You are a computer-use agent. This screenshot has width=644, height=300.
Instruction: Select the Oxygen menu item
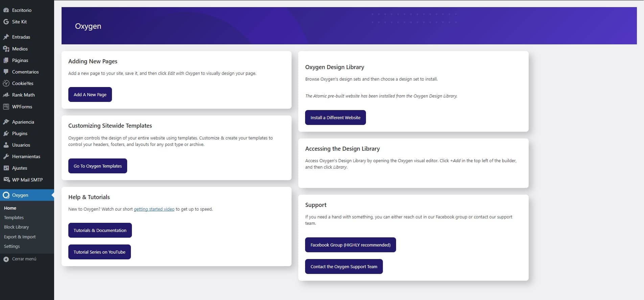click(27, 195)
